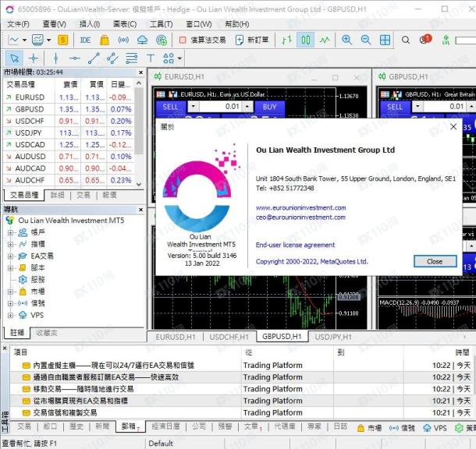
Task: Switch to 收藏夾 tab in Navigator
Action: (47, 333)
